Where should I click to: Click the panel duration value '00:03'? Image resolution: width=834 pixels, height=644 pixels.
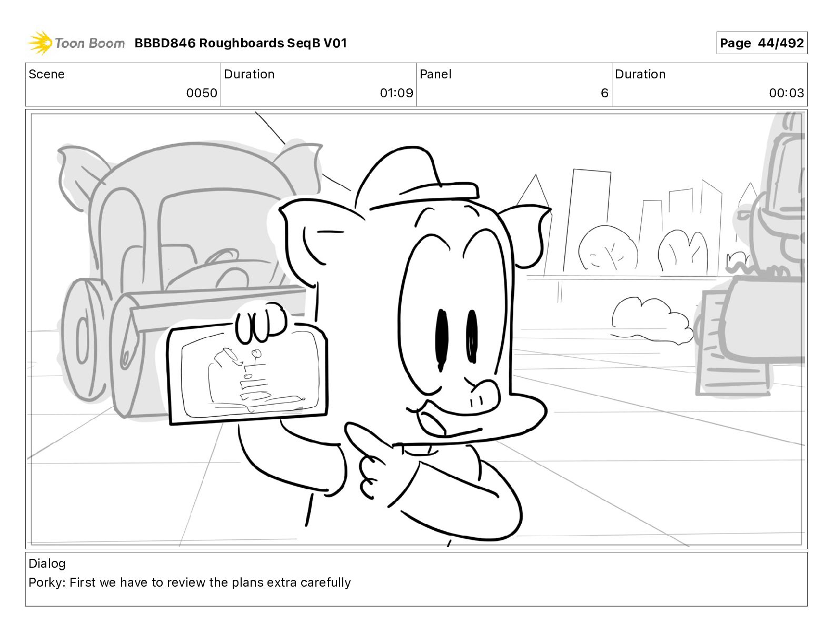(x=786, y=93)
